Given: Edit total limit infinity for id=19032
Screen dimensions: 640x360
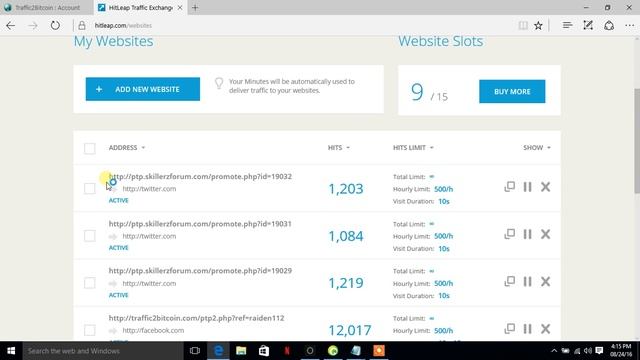Looking at the screenshot, I should pos(432,176).
